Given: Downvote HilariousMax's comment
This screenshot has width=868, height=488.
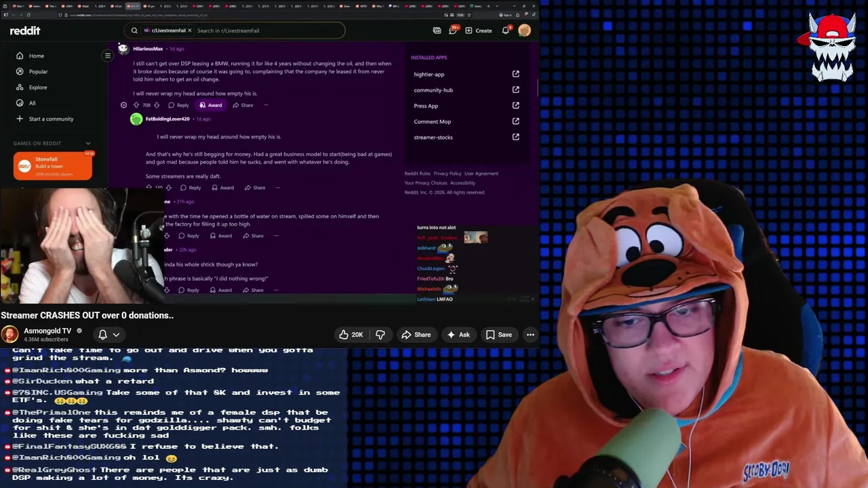Looking at the screenshot, I should click(157, 105).
